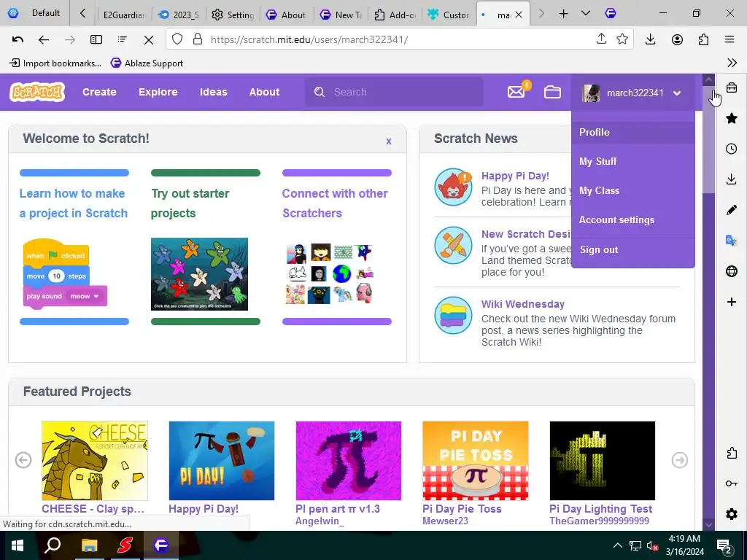This screenshot has width=747, height=560.
Task: Collapse the march322341 account dropdown
Action: pos(677,93)
